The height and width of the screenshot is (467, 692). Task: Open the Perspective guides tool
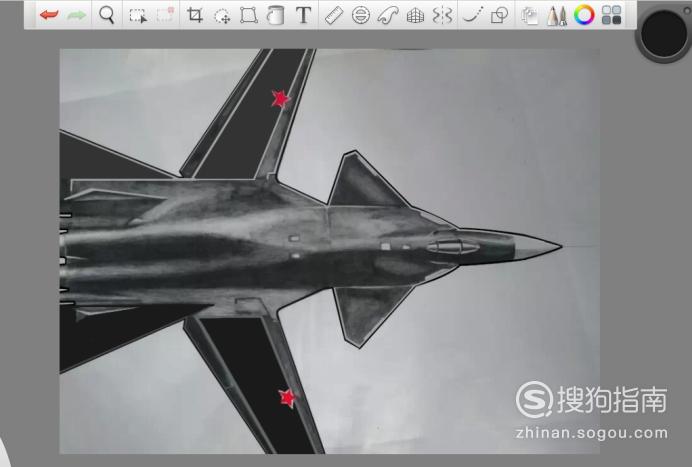pos(415,16)
